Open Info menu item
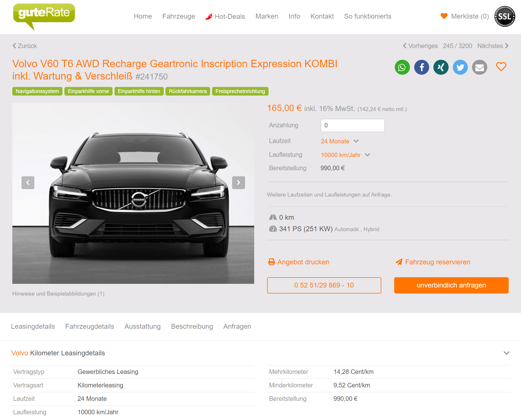Screen dimensions: 521x420 tap(294, 16)
